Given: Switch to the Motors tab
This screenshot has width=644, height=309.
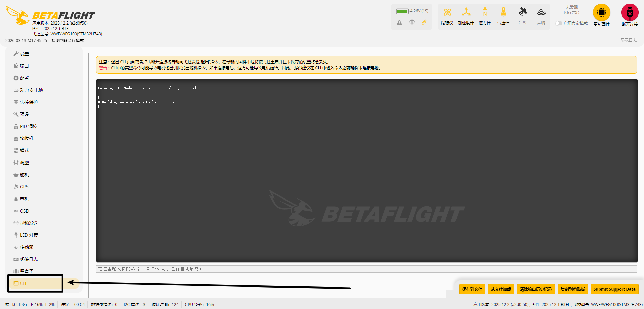Looking at the screenshot, I should (24, 199).
